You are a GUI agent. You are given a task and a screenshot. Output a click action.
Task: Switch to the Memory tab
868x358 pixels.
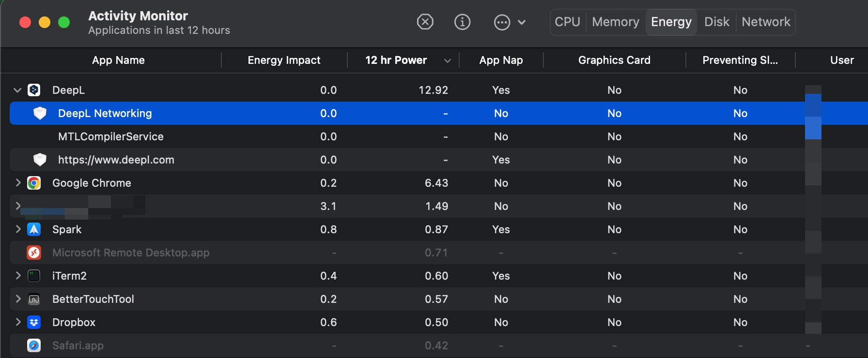coord(616,22)
